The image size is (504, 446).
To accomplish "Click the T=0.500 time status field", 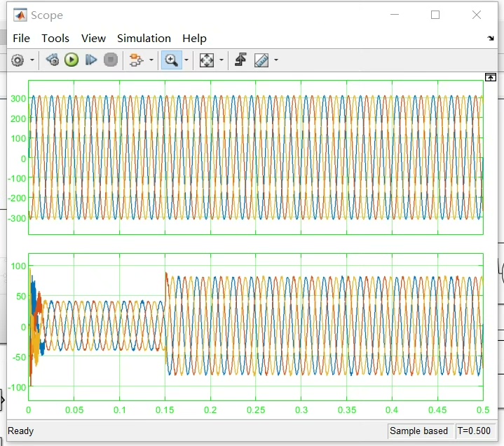I will [474, 431].
